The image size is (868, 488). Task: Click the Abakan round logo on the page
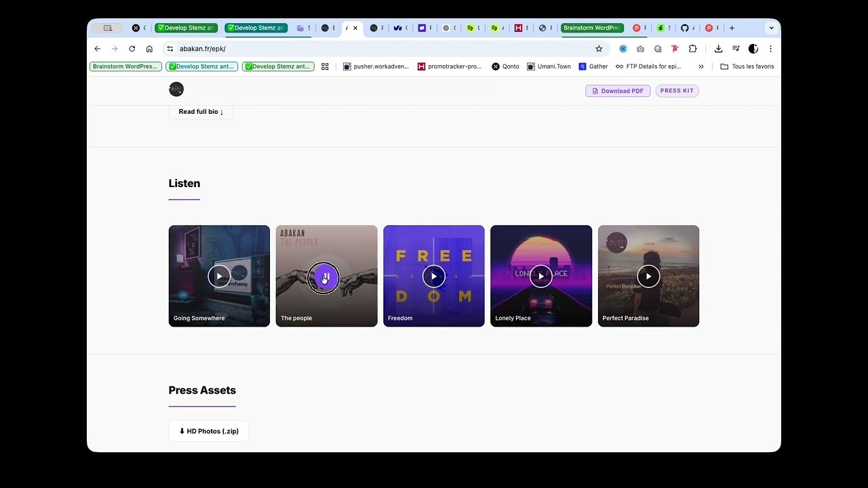(x=176, y=89)
